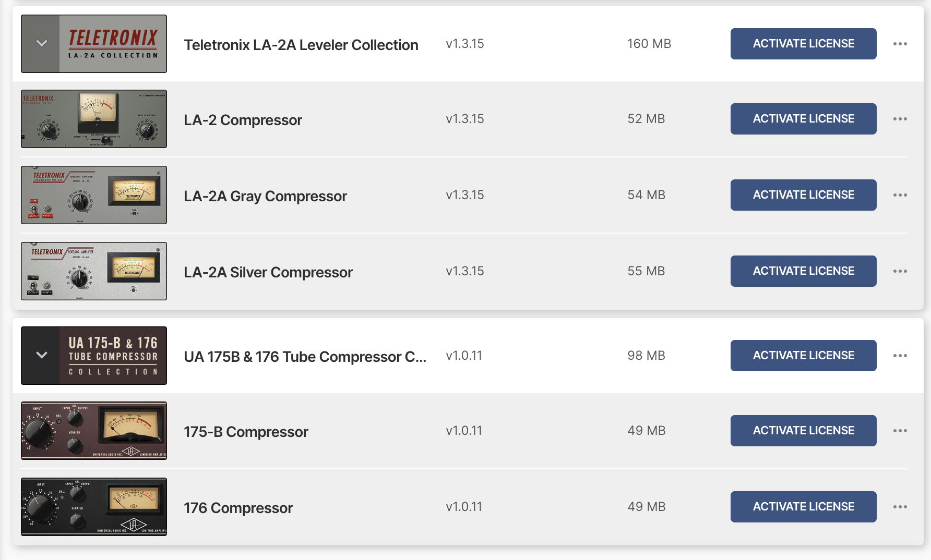Open more options for UA 175B & 176 collection
This screenshot has width=931, height=560.
click(x=900, y=356)
